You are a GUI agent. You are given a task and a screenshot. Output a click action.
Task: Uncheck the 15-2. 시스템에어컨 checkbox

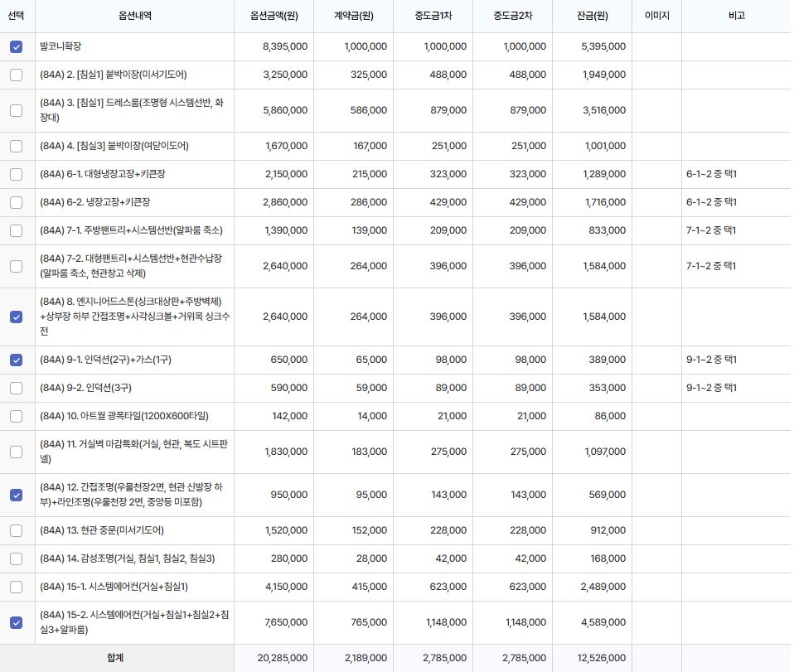pyautogui.click(x=17, y=622)
